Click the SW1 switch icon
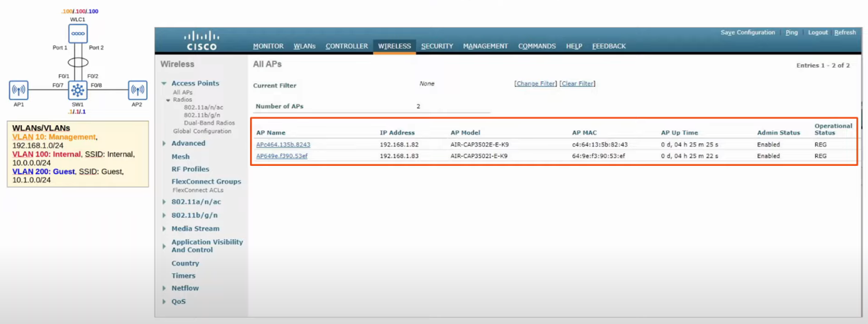868x324 pixels. click(78, 90)
